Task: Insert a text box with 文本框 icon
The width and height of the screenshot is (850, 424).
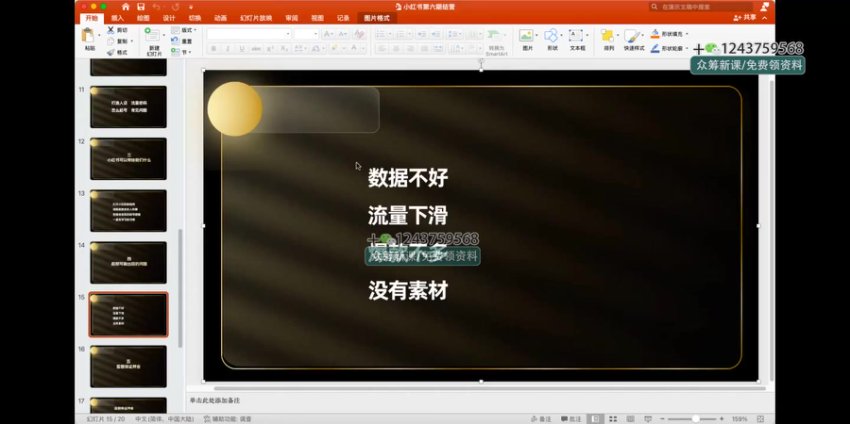Action: [577, 38]
